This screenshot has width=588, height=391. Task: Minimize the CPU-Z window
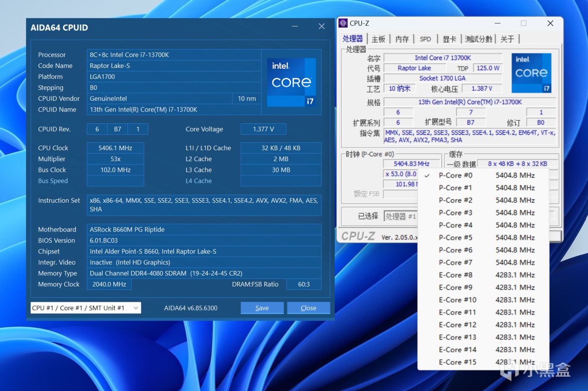point(497,23)
